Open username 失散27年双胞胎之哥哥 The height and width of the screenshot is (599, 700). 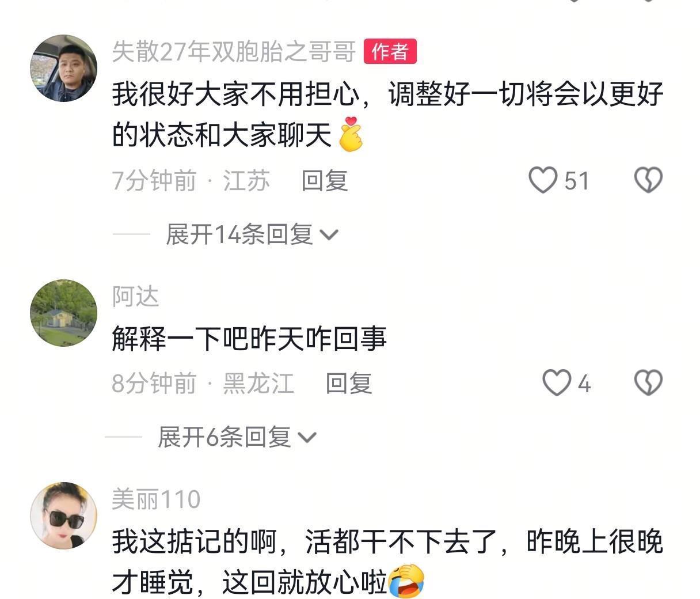234,52
